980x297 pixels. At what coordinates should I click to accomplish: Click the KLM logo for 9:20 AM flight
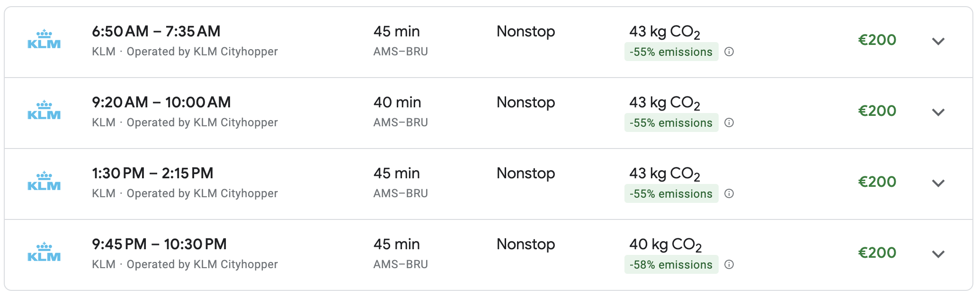click(x=44, y=111)
